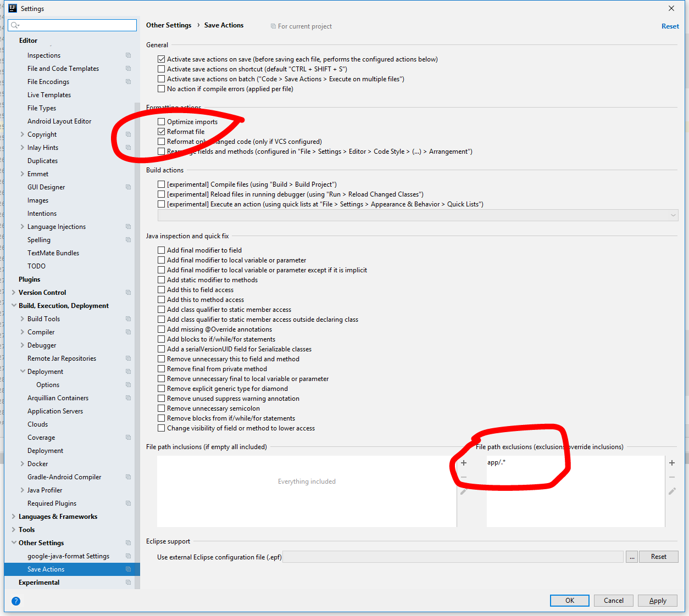689x616 pixels.
Task: Enable Optimize imports
Action: pyautogui.click(x=162, y=121)
